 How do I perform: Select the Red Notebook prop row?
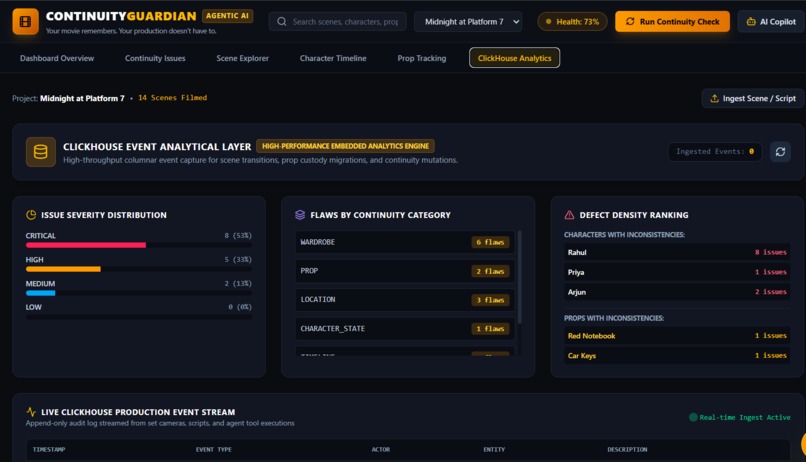click(677, 336)
